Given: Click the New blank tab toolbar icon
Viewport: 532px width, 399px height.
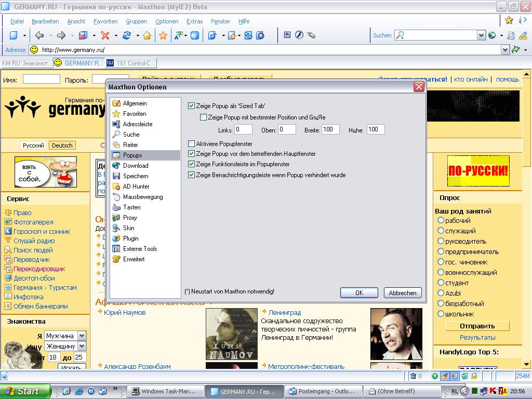Looking at the screenshot, I should 13,35.
